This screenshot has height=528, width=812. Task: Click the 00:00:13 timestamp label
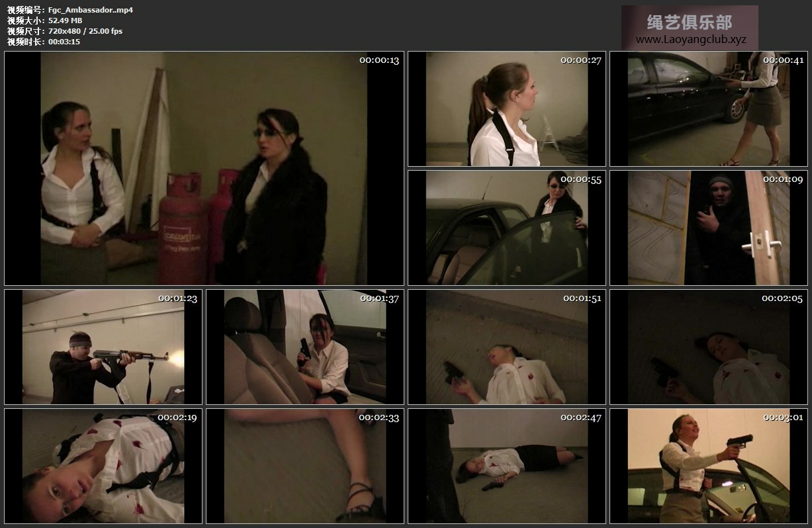[x=379, y=60]
